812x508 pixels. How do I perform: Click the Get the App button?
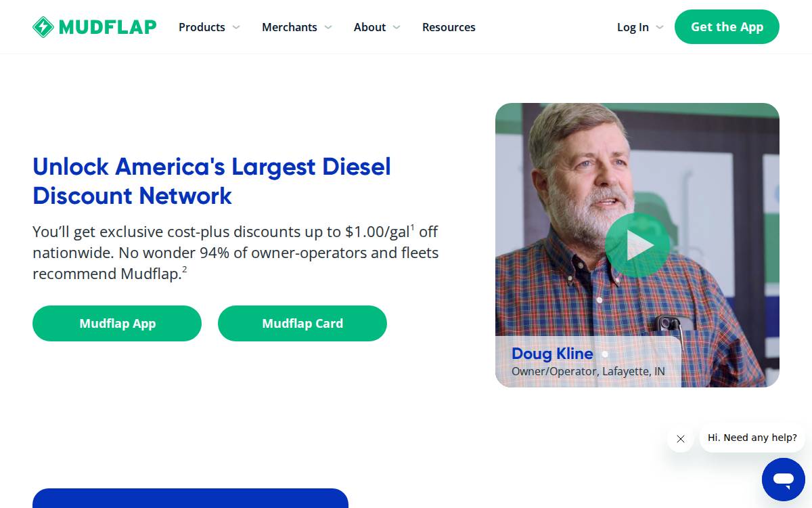tap(727, 27)
